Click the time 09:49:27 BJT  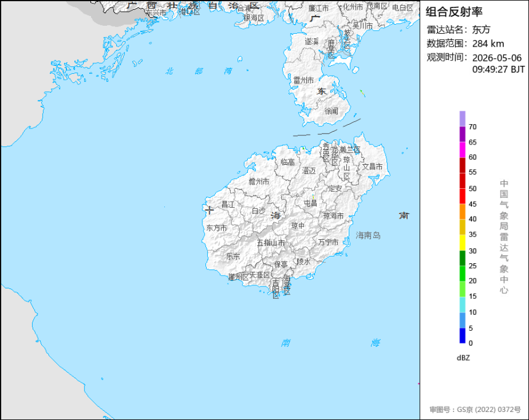point(498,69)
